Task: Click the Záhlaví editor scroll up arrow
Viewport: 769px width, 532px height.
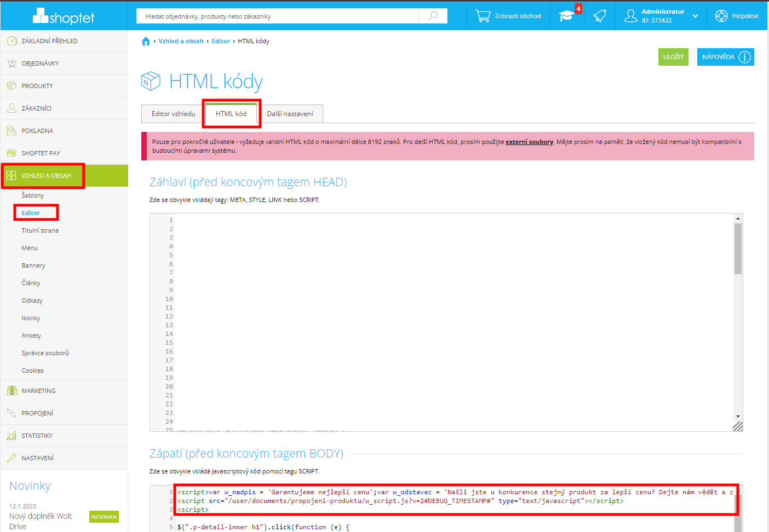Action: click(738, 218)
